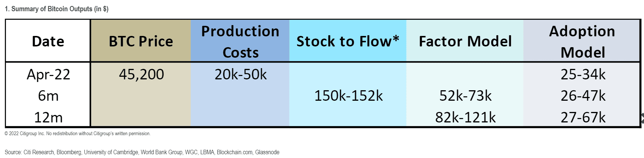Click the Production Costs header cell
The image size is (644, 158).
240,41
